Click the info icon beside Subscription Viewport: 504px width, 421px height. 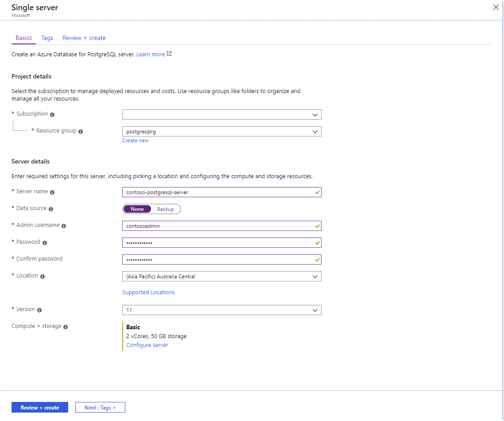(52, 114)
